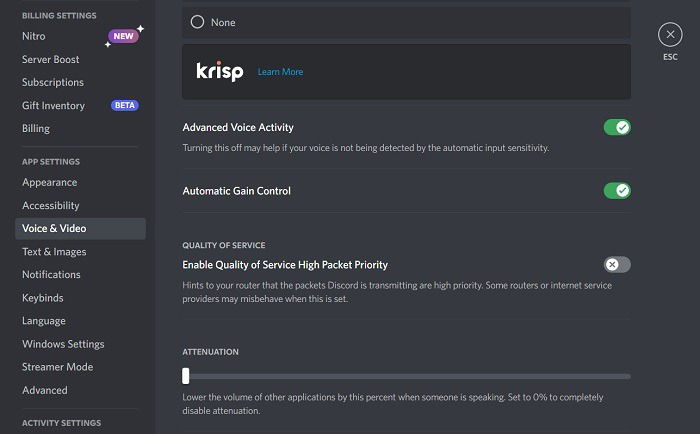Turn off Advanced Voice Activity
The image size is (700, 434).
pyautogui.click(x=617, y=127)
